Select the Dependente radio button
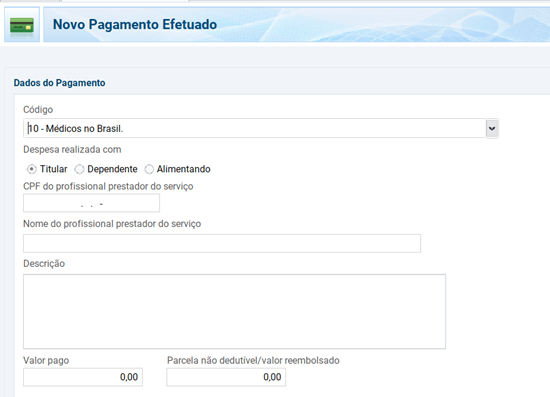Image resolution: width=550 pixels, height=397 pixels. click(x=79, y=169)
